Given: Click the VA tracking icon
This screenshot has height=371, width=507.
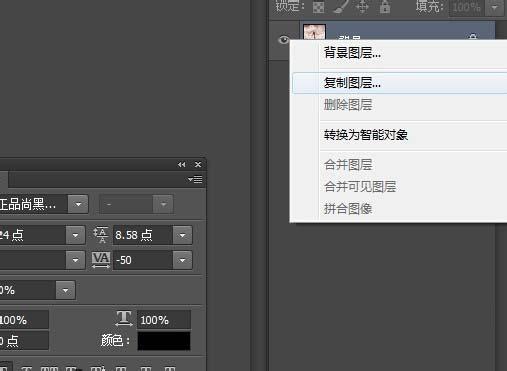Looking at the screenshot, I should (x=101, y=260).
